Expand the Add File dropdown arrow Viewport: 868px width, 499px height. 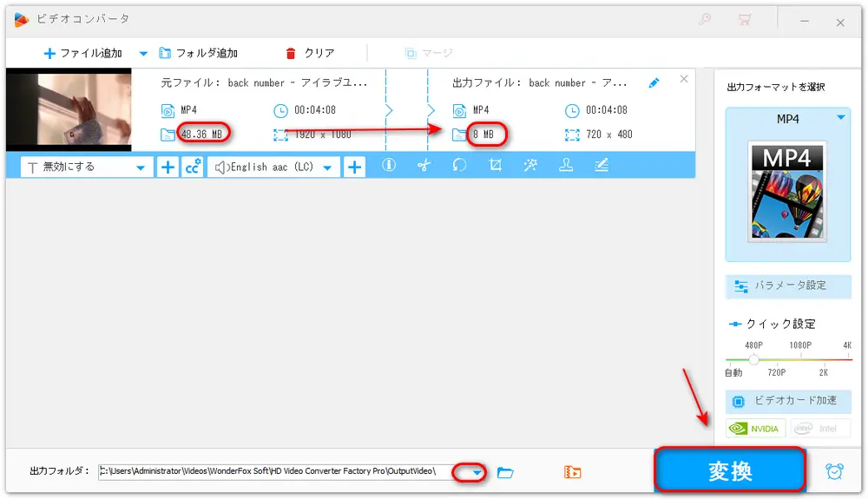coord(143,54)
